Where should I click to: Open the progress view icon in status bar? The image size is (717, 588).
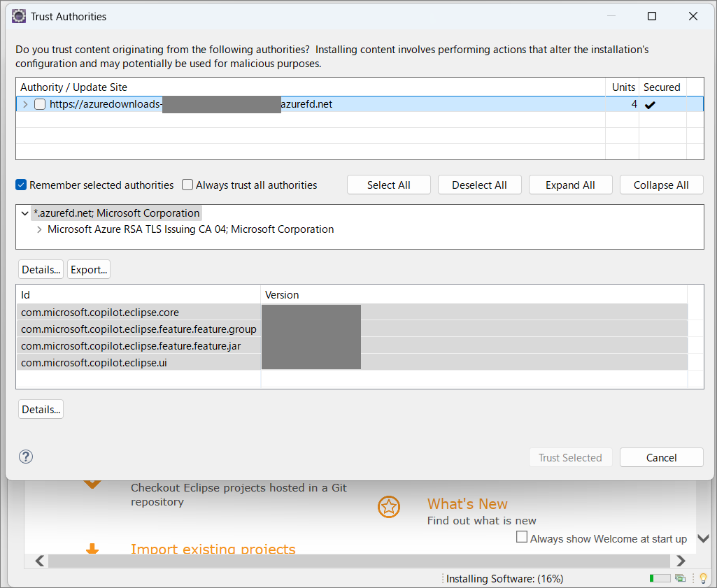pos(681,578)
